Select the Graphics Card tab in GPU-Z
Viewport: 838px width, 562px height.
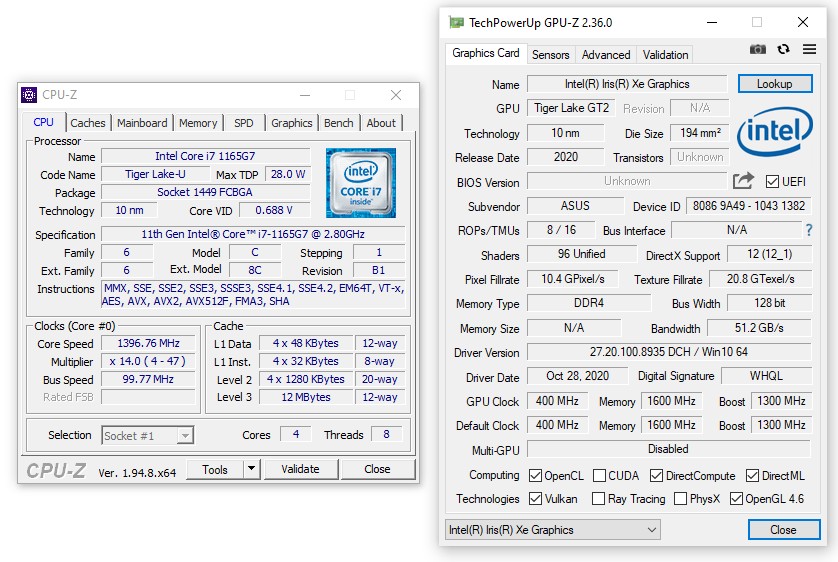485,53
